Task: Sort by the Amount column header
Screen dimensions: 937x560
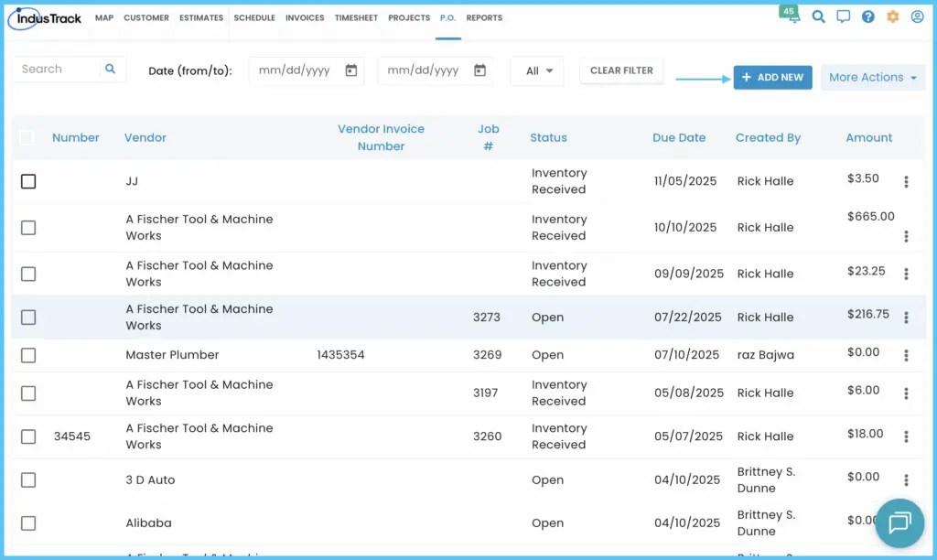Action: (869, 137)
